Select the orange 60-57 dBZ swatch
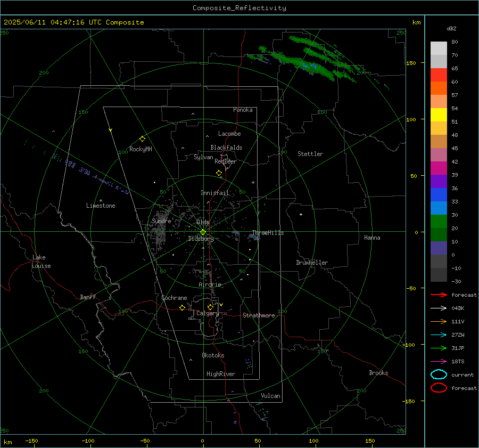 pyautogui.click(x=439, y=88)
